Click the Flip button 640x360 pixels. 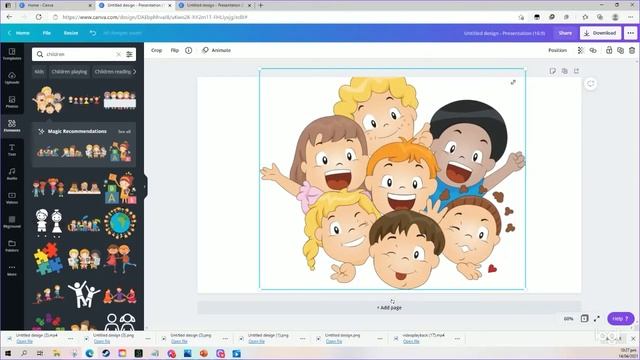point(175,50)
